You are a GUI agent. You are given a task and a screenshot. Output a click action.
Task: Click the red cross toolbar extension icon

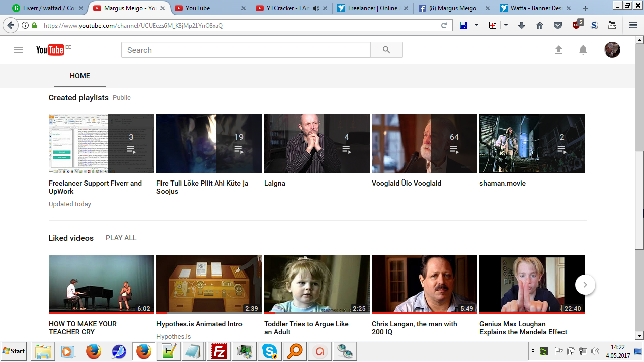coord(493,25)
